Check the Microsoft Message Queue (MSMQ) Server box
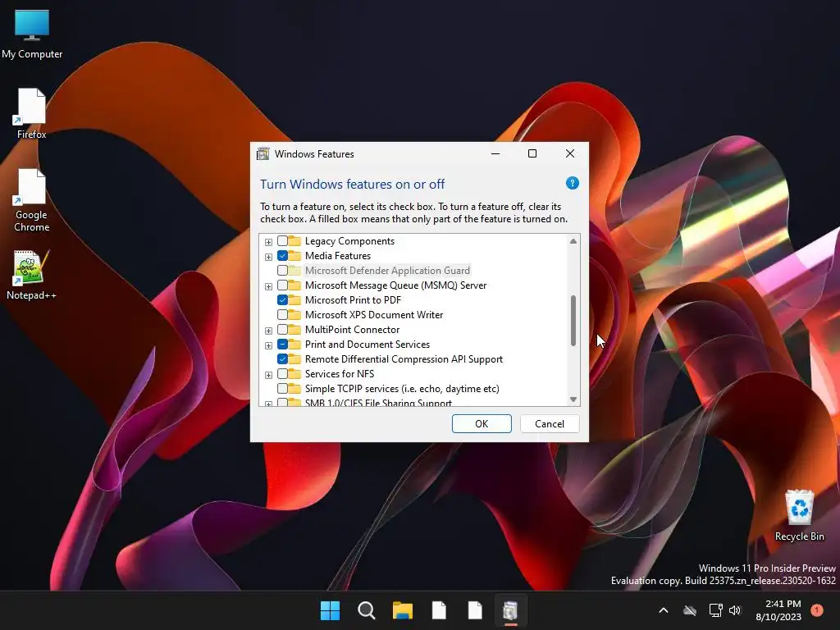This screenshot has width=840, height=630. (282, 285)
